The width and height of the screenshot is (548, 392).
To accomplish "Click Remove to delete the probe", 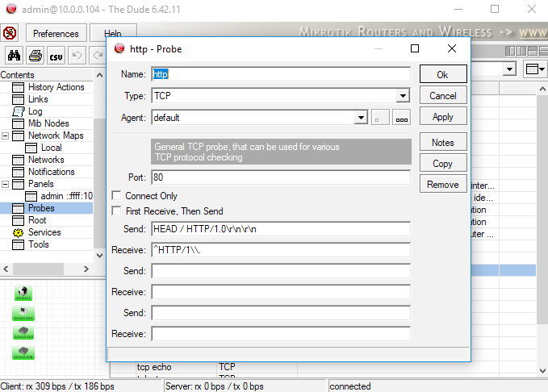I will click(x=443, y=185).
